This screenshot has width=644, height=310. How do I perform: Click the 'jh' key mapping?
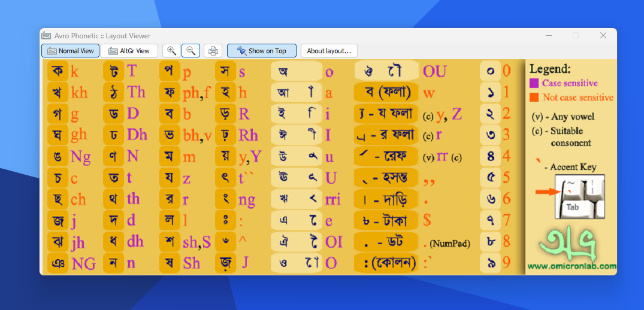(78, 242)
